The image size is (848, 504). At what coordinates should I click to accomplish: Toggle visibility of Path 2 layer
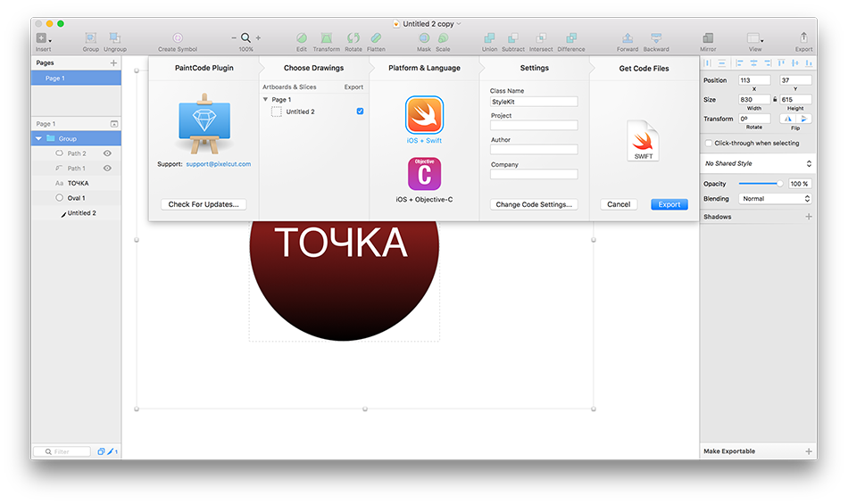[108, 153]
